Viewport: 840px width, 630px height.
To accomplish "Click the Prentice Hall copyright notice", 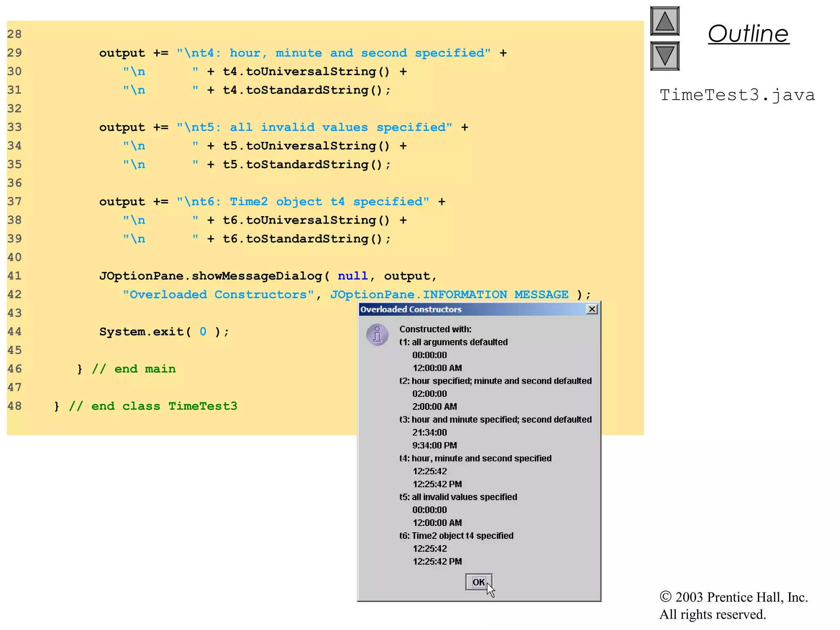I will point(734,597).
